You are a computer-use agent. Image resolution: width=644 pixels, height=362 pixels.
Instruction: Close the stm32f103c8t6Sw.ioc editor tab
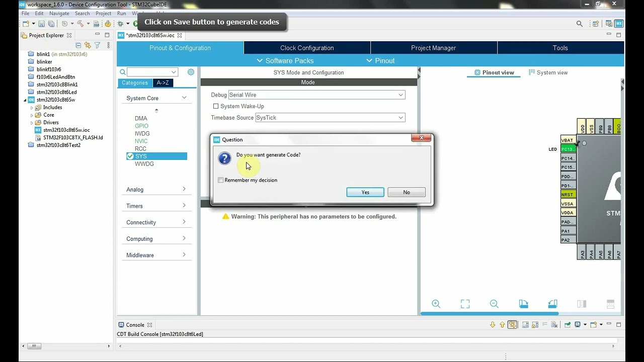click(x=180, y=35)
